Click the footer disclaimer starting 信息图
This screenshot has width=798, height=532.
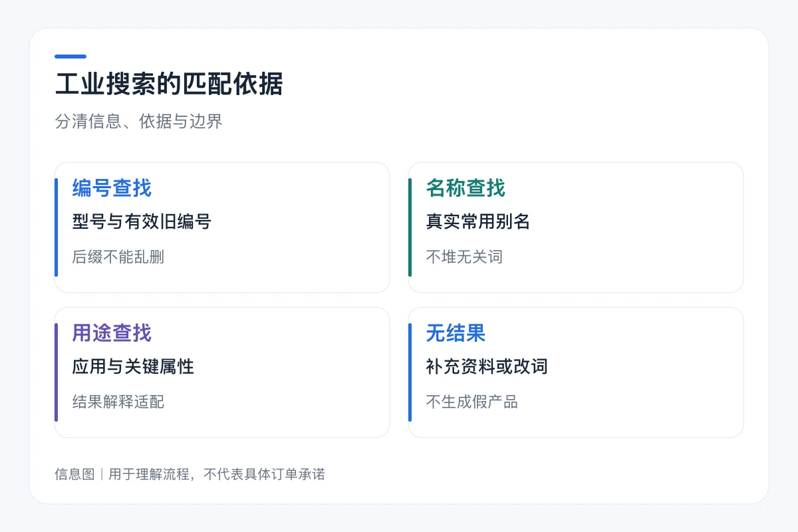190,474
